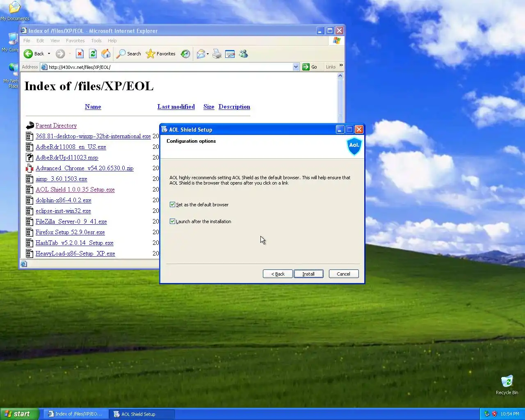Viewport: 525px width, 420px height.
Task: Open My Documents desktop icon
Action: coord(15,11)
